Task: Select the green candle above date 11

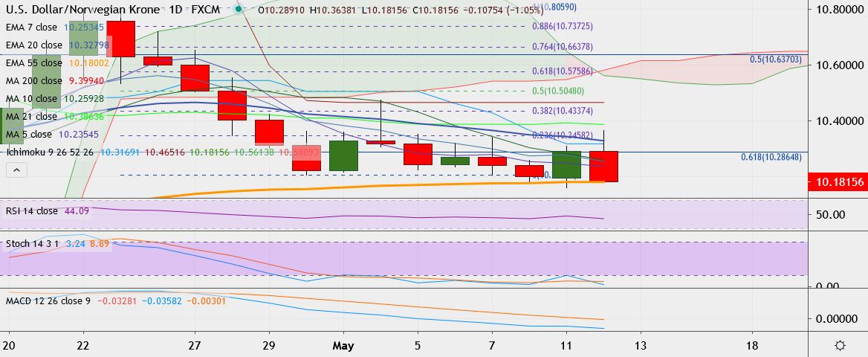Action: [567, 164]
